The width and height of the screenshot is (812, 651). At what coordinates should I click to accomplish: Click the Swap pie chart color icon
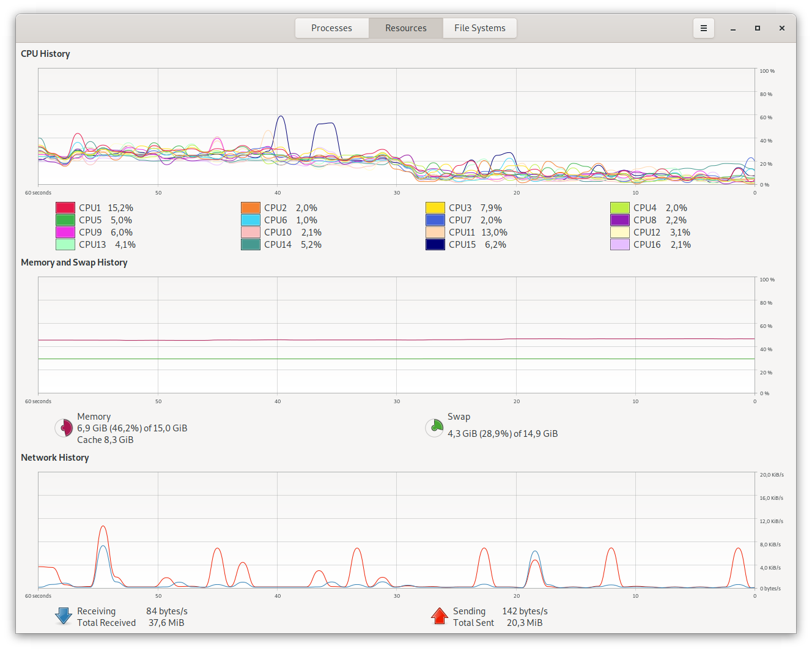(x=435, y=428)
